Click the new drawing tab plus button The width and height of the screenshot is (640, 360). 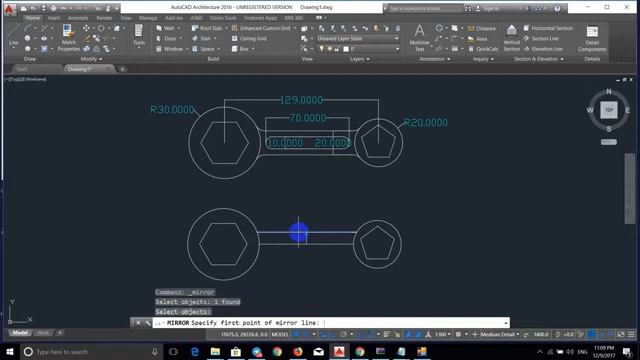point(122,69)
